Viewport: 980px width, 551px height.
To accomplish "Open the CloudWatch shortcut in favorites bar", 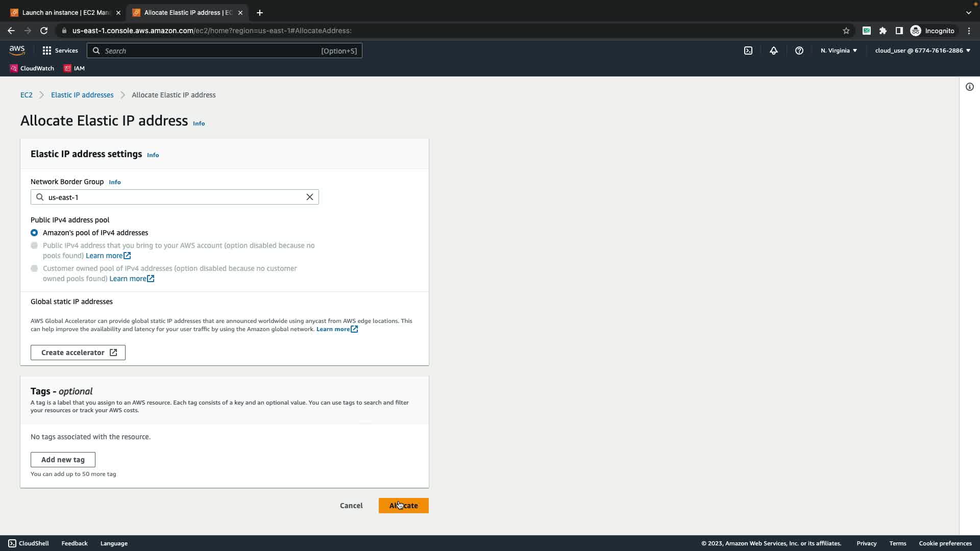I will point(32,68).
